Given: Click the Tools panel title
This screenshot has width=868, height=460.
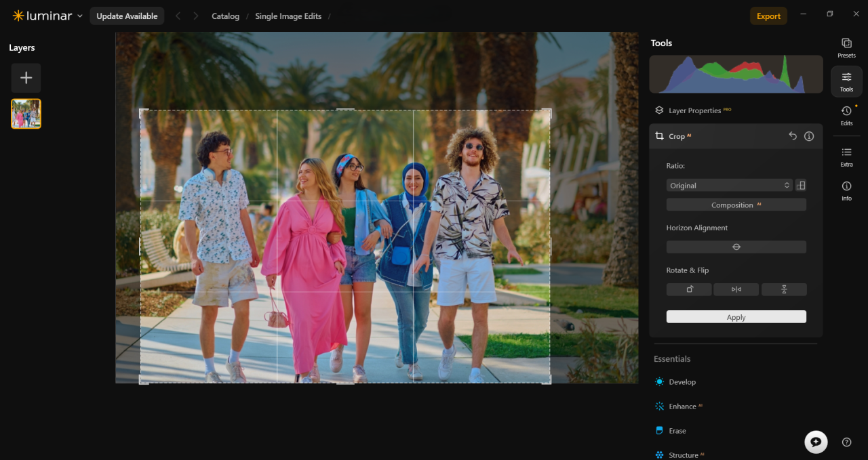Looking at the screenshot, I should point(661,43).
